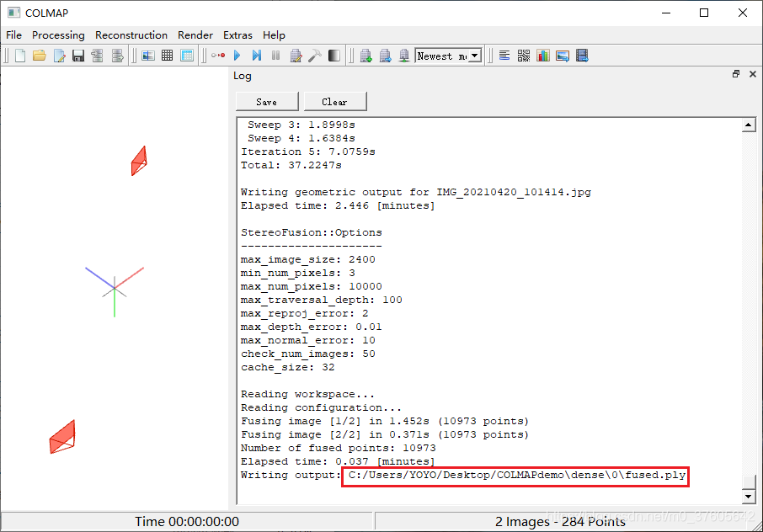Take a screenshot of the model view
This screenshot has height=532, width=763.
[x=563, y=55]
